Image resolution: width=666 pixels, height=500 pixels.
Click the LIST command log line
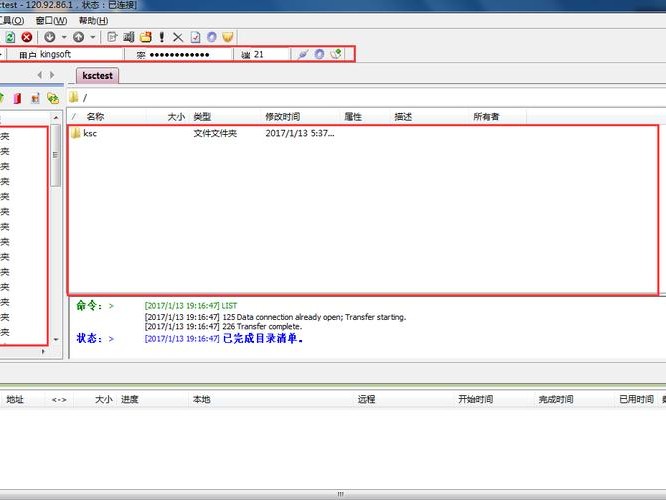(191, 306)
